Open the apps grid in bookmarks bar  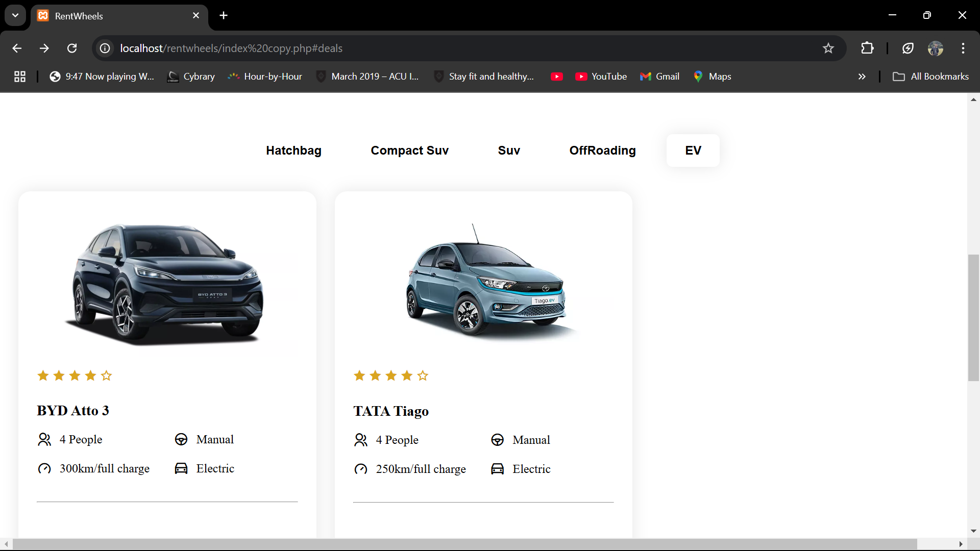tap(20, 77)
